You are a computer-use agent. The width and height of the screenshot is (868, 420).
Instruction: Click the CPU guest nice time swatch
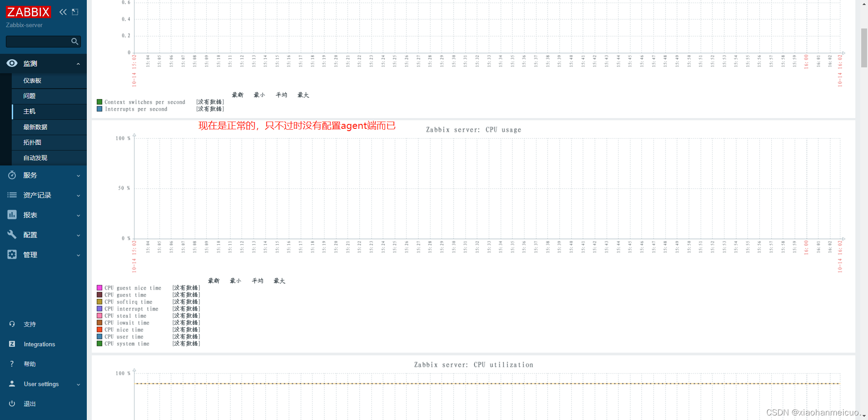pos(99,288)
